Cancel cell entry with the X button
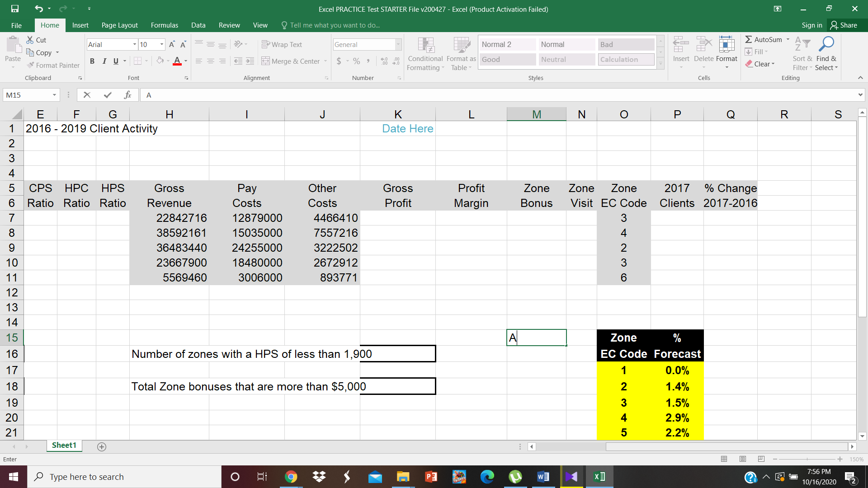The image size is (868, 488). pos(87,95)
